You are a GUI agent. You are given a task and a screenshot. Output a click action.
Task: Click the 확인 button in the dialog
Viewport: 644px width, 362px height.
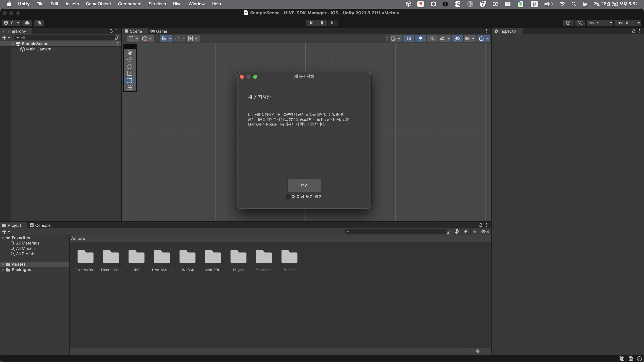coord(304,185)
